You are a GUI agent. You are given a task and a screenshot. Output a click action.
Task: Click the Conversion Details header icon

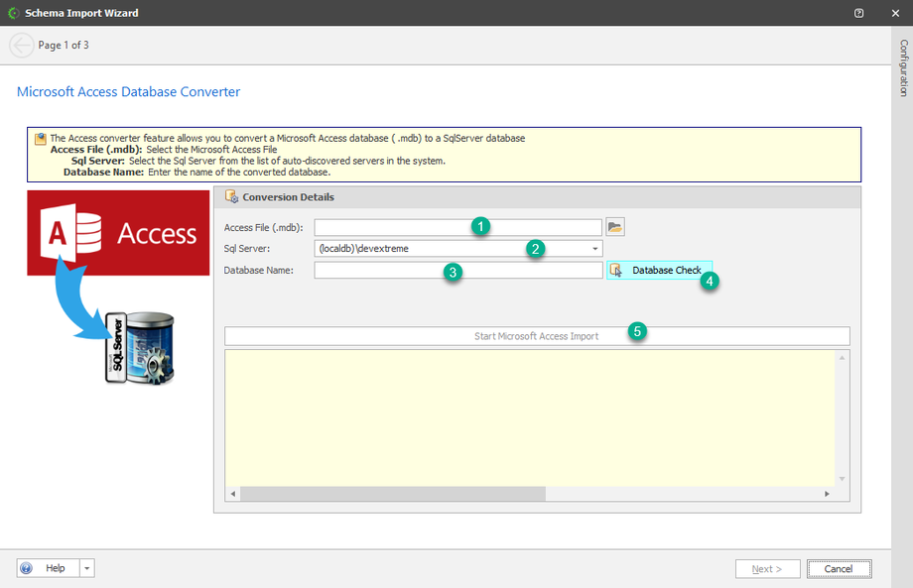coord(232,196)
